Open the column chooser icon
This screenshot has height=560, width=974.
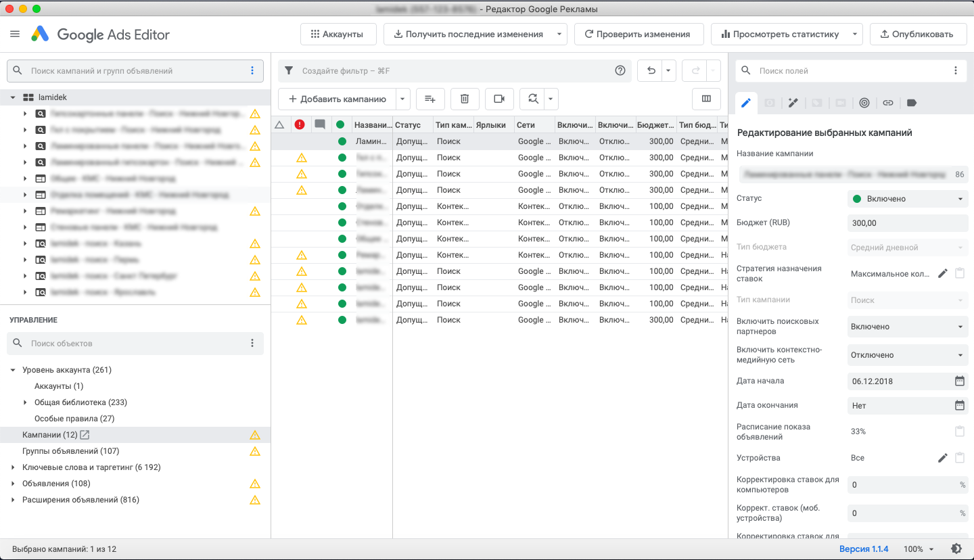tap(706, 99)
